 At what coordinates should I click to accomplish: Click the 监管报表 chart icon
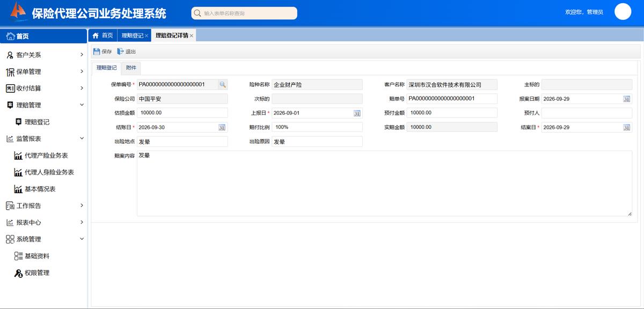10,138
